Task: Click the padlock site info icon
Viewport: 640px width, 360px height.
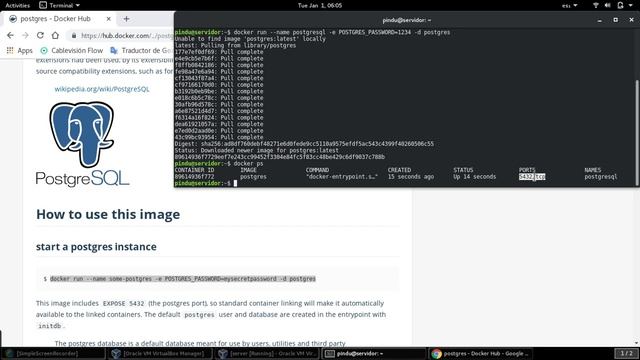Action: point(74,36)
